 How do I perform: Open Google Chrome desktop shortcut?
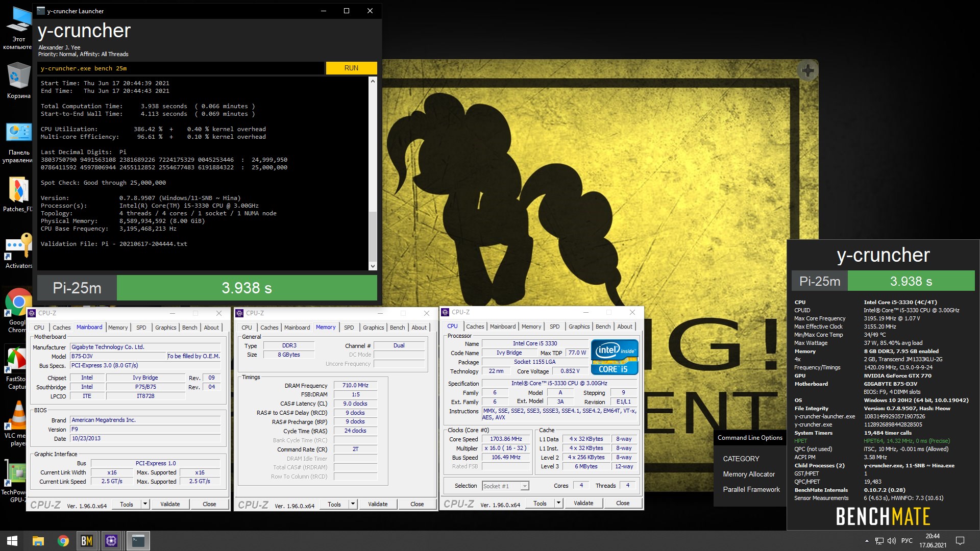click(18, 310)
